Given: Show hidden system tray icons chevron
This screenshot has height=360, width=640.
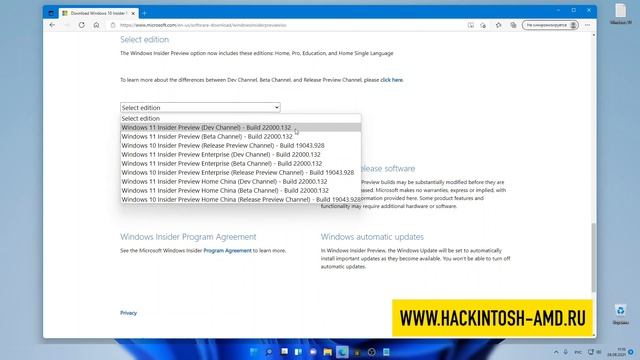Looking at the screenshot, I should [556, 352].
